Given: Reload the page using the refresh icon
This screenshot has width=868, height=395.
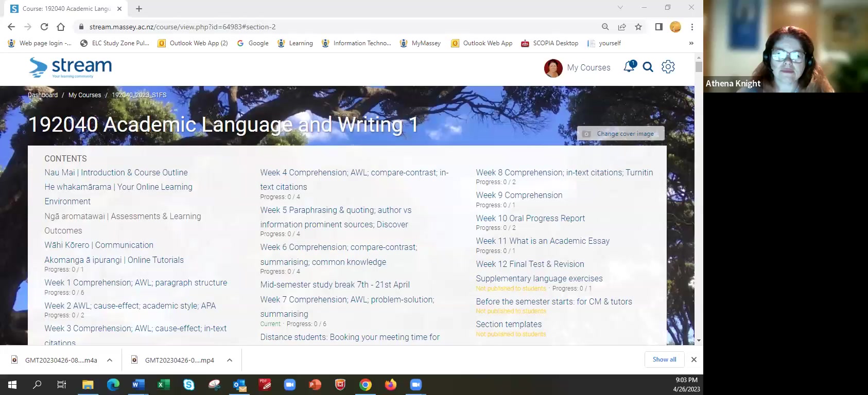Looking at the screenshot, I should tap(44, 27).
